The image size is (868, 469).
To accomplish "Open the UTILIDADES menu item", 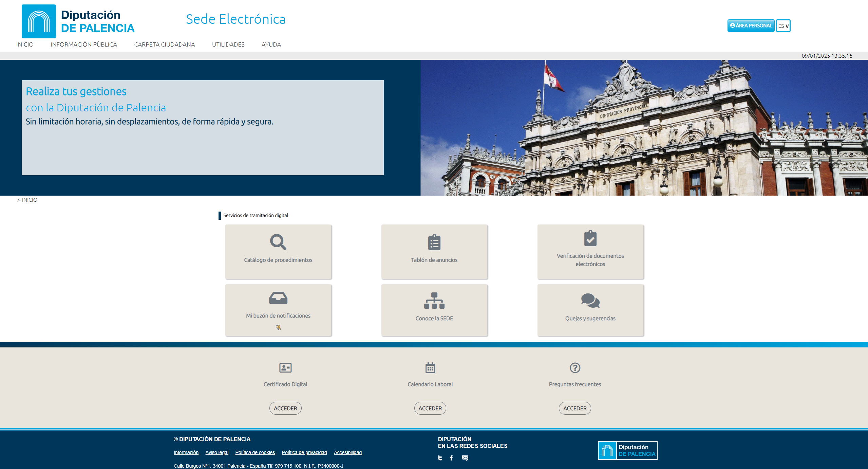I will pyautogui.click(x=228, y=44).
